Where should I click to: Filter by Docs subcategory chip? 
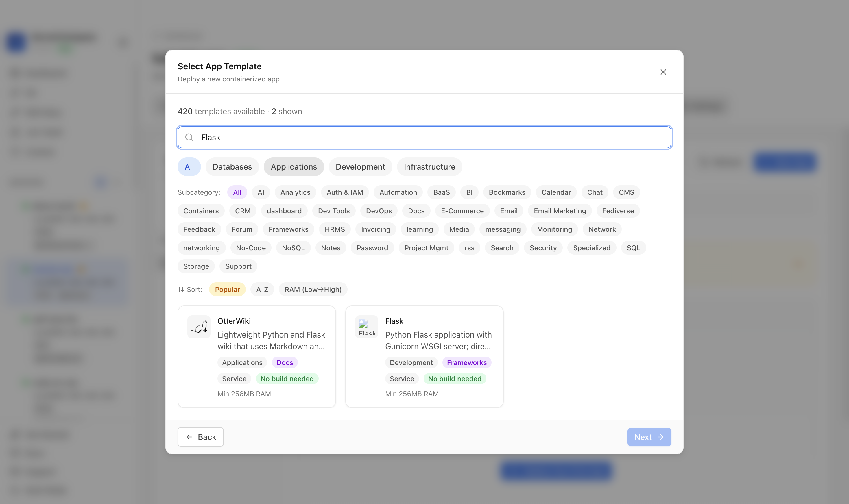pos(416,211)
